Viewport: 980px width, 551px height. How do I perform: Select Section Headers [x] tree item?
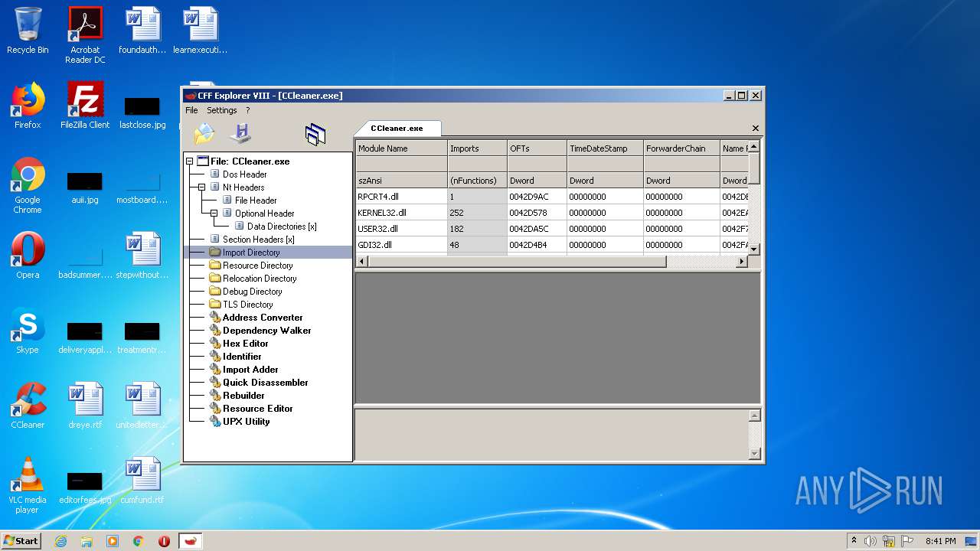click(x=259, y=240)
